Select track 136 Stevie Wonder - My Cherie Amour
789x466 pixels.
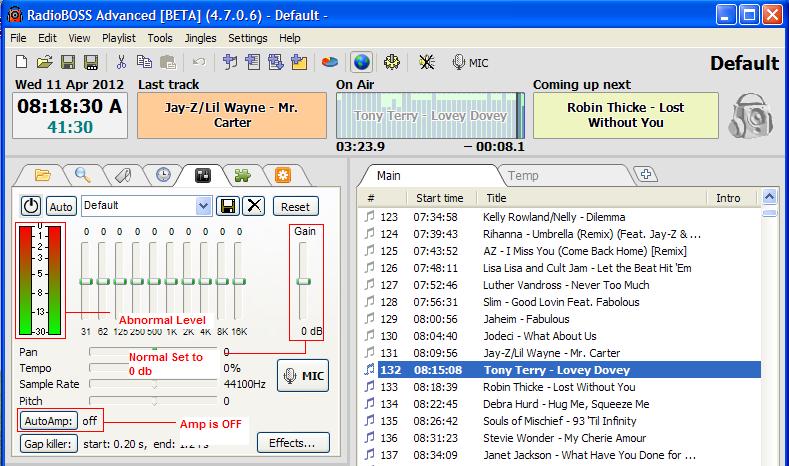pyautogui.click(x=561, y=438)
